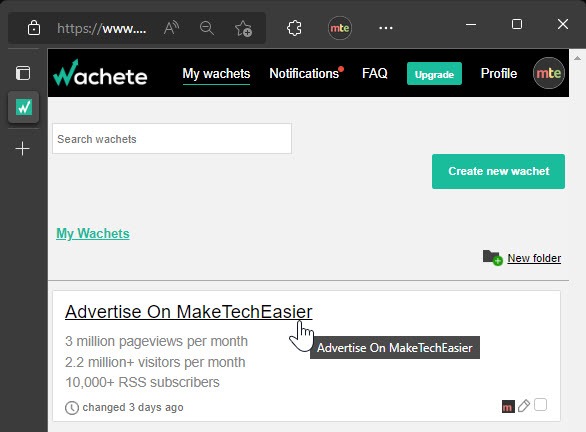Click the URL text in address bar
This screenshot has height=432, width=586.
[102, 28]
